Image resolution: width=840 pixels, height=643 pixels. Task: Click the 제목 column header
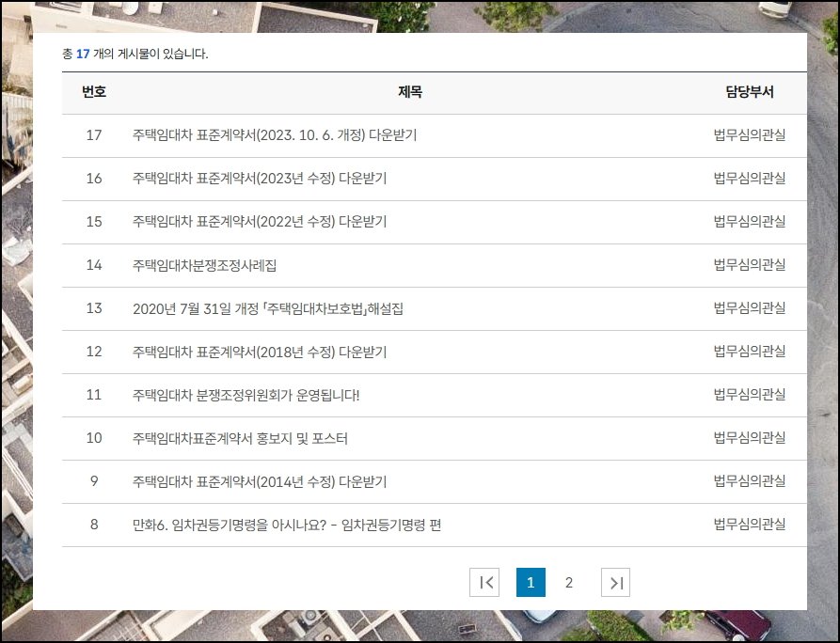click(x=410, y=92)
